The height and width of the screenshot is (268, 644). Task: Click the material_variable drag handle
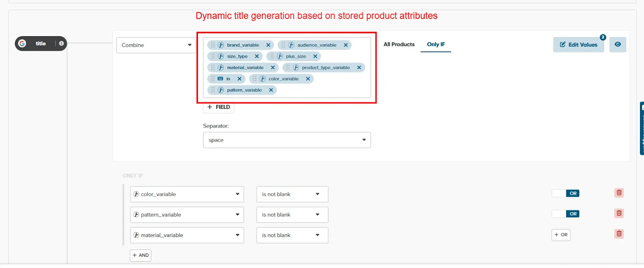(213, 68)
